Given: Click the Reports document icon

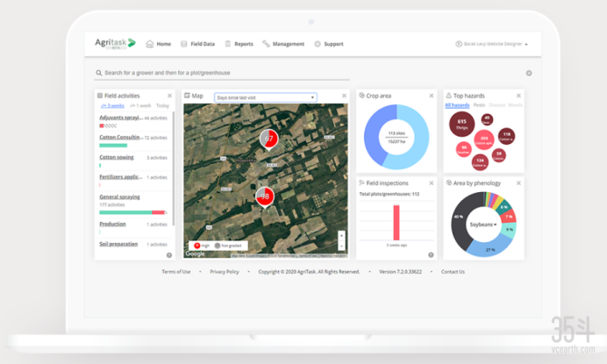Looking at the screenshot, I should coord(228,44).
